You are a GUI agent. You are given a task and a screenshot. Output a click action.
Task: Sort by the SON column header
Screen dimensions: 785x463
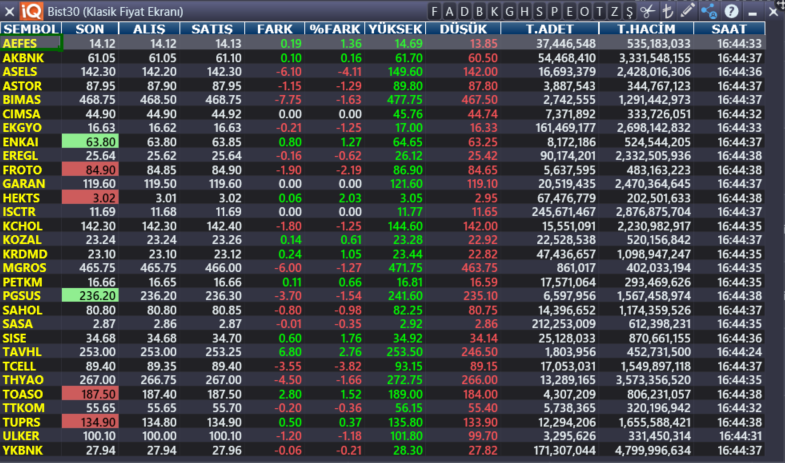(90, 29)
